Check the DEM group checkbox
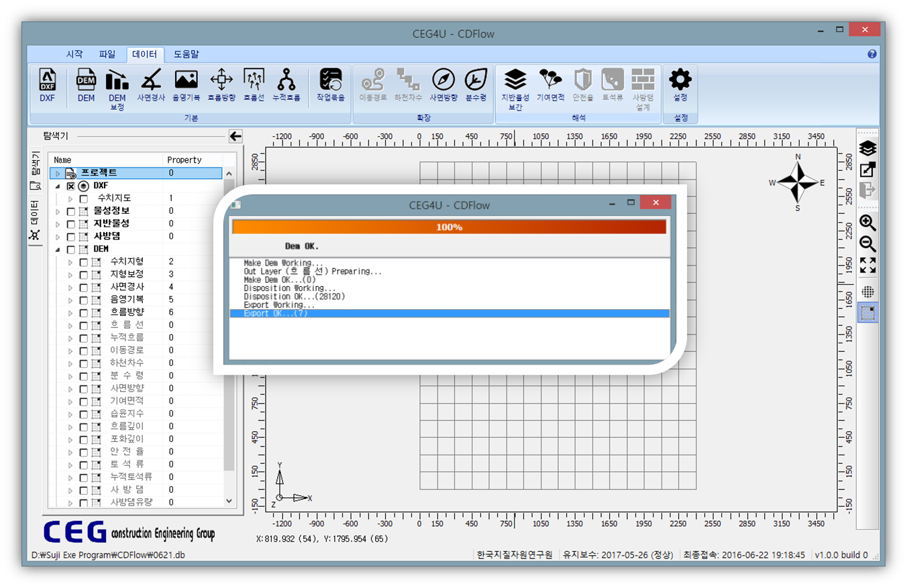907x588 pixels. point(71,249)
